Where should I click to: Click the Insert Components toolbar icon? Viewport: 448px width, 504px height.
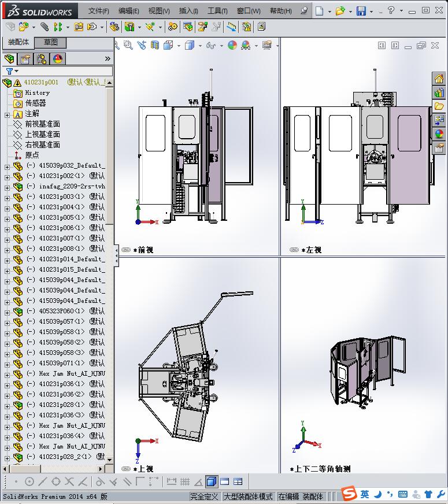pyautogui.click(x=24, y=27)
